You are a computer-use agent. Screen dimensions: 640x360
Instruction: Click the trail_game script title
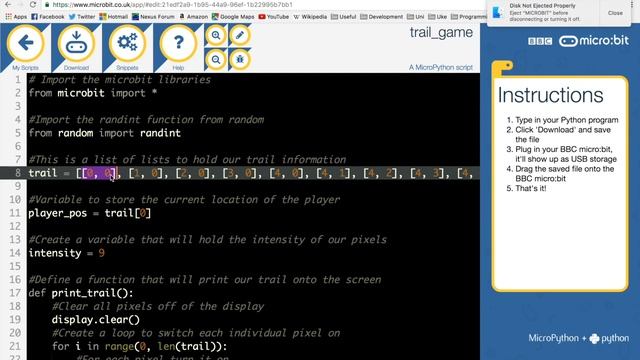pos(441,33)
